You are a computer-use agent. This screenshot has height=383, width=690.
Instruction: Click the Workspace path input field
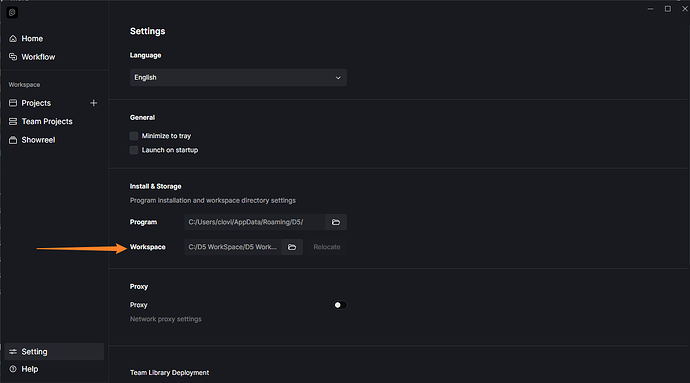233,247
